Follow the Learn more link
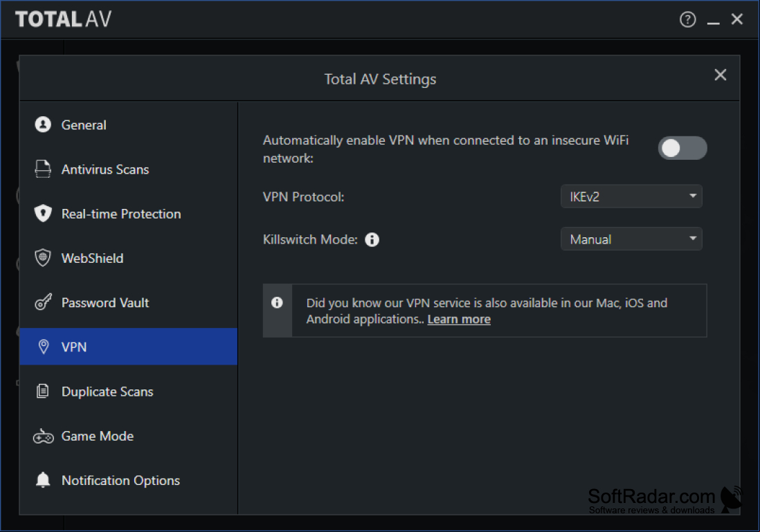The width and height of the screenshot is (760, 532). [x=458, y=320]
